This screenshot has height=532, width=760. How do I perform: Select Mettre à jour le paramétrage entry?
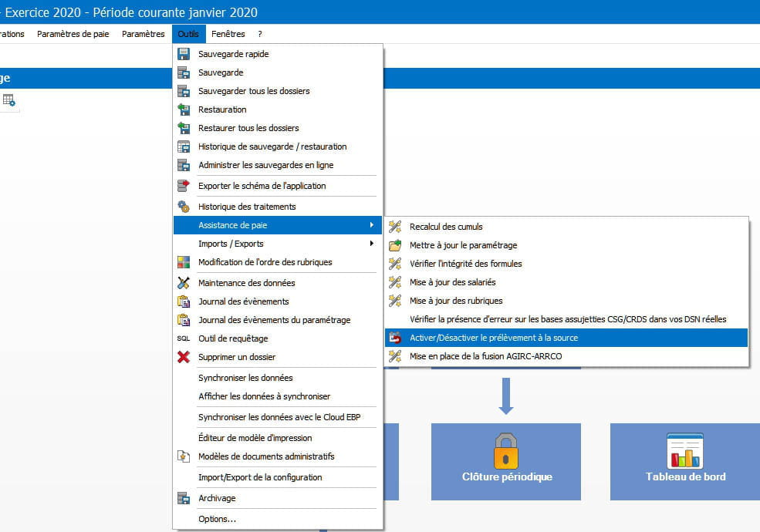[x=566, y=245]
